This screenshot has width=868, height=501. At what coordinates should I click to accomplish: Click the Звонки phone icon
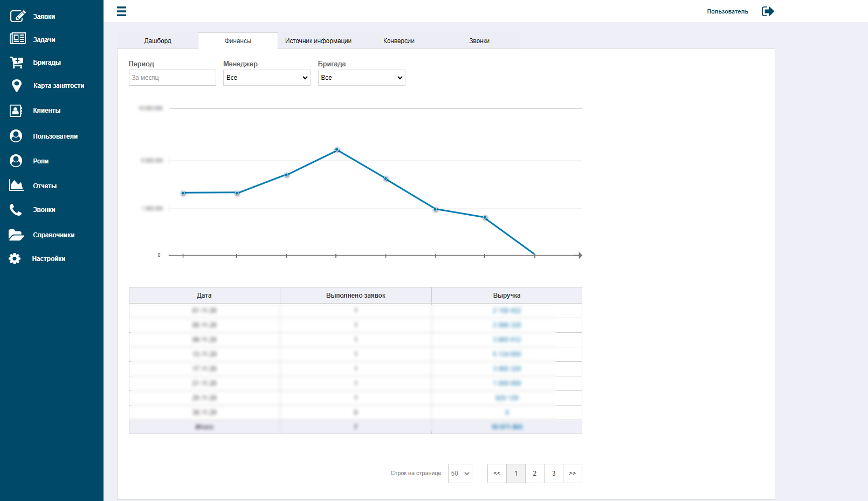click(16, 210)
